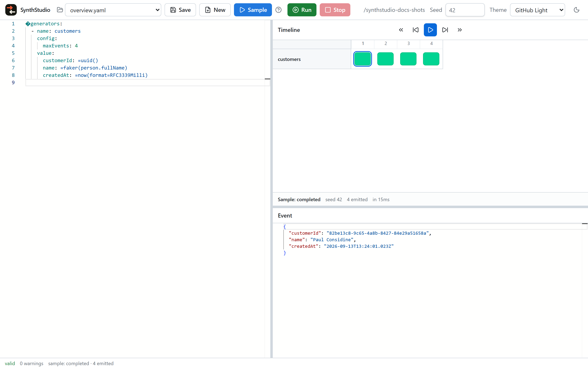Select customers event 1 block
Image resolution: width=588 pixels, height=368 pixels.
(x=363, y=59)
